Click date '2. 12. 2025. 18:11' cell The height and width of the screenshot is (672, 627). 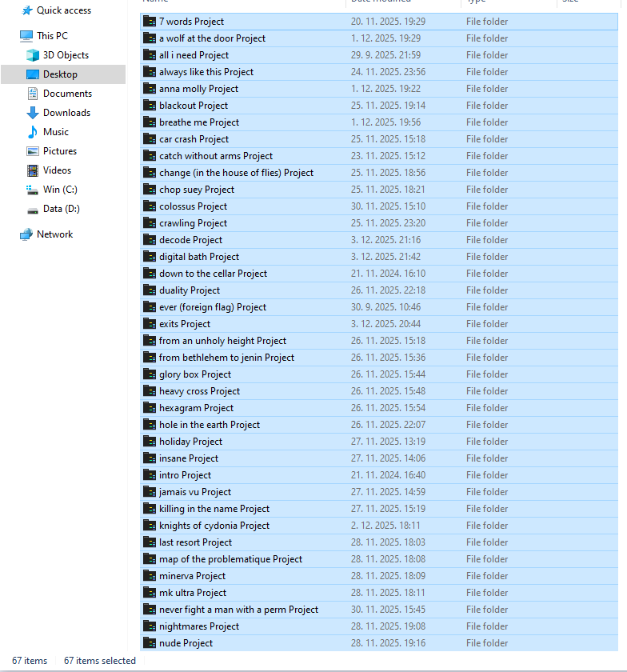pos(385,525)
